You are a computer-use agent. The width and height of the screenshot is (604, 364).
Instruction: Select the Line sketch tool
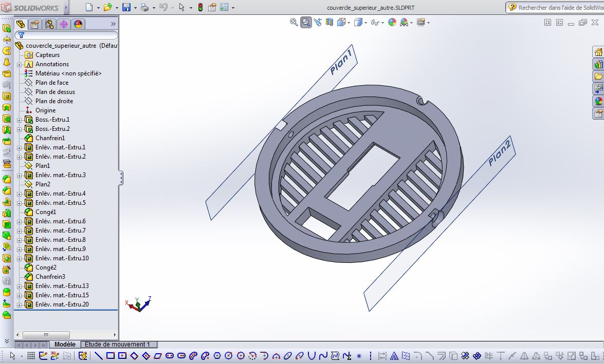[x=99, y=356]
